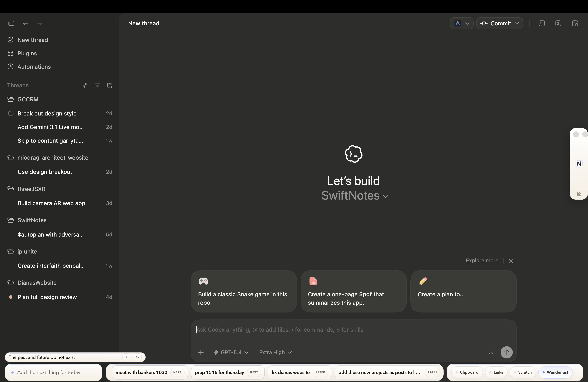Viewport: 588px width, 382px height.
Task: Change the SwiftNotes project dropdown
Action: pyautogui.click(x=355, y=195)
